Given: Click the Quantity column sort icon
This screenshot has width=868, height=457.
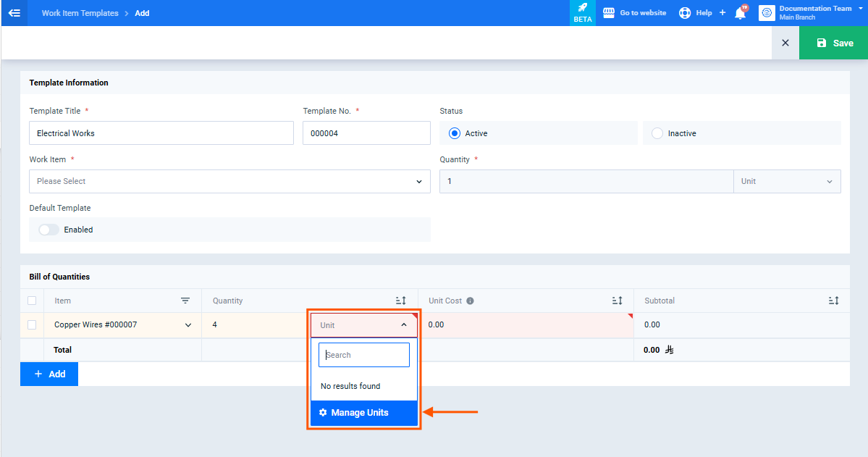Looking at the screenshot, I should pos(401,301).
